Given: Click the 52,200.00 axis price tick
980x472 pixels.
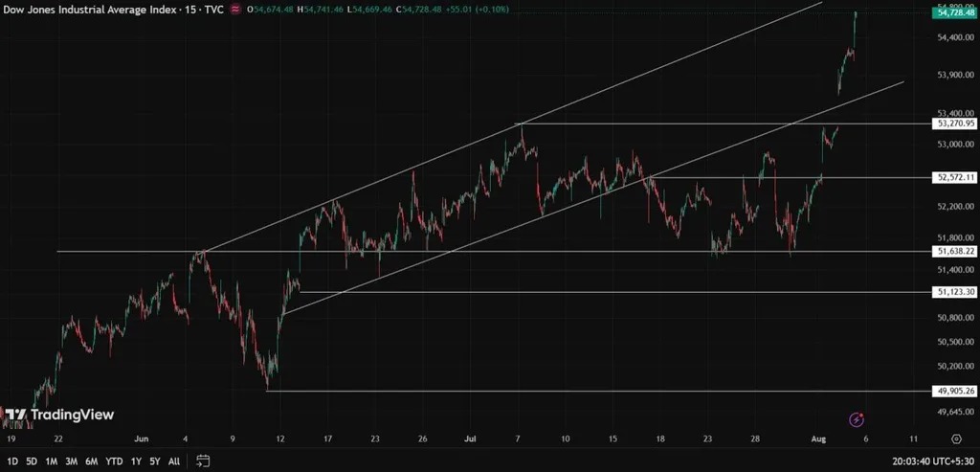Looking at the screenshot, I should click(x=956, y=206).
